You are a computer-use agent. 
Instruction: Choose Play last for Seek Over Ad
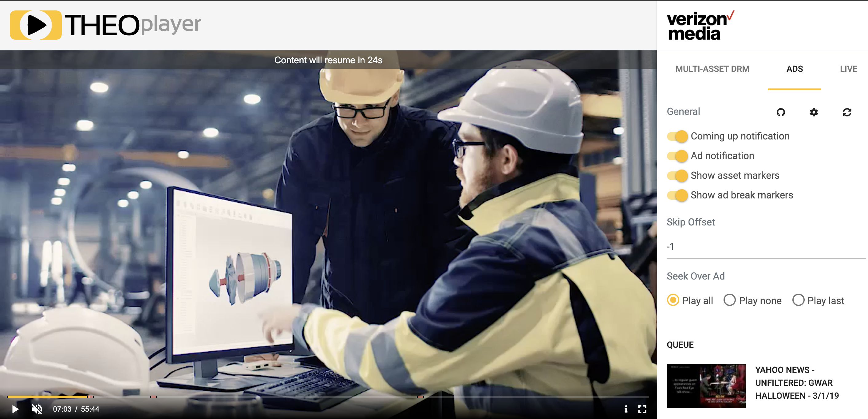(x=798, y=300)
